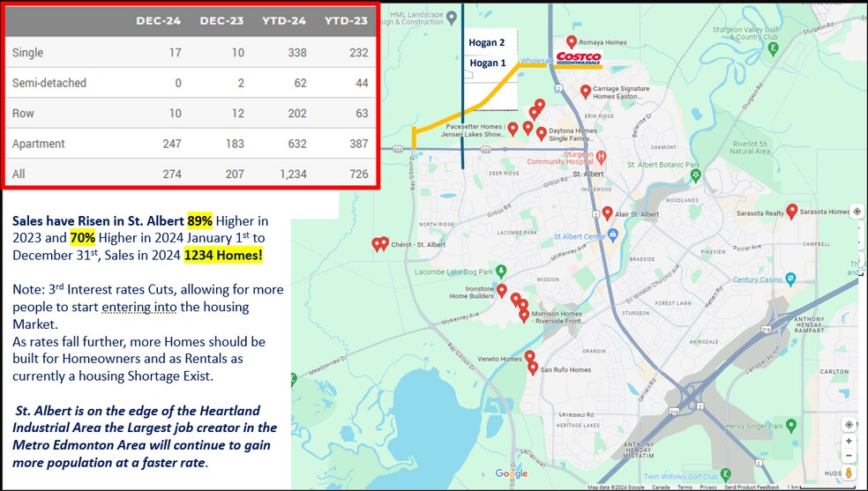Select the Sarasota Realty map pin
Screen dimensions: 868x491
pos(792,211)
